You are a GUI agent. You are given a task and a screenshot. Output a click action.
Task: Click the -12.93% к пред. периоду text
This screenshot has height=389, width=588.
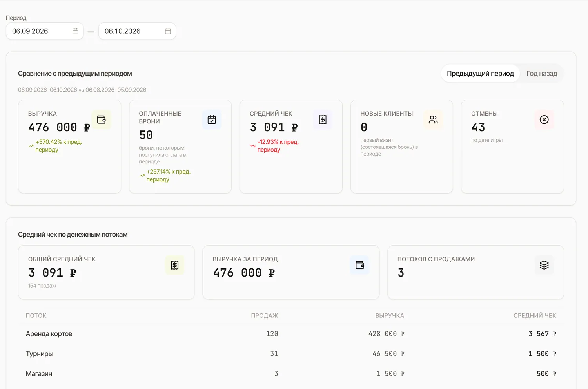tap(278, 146)
